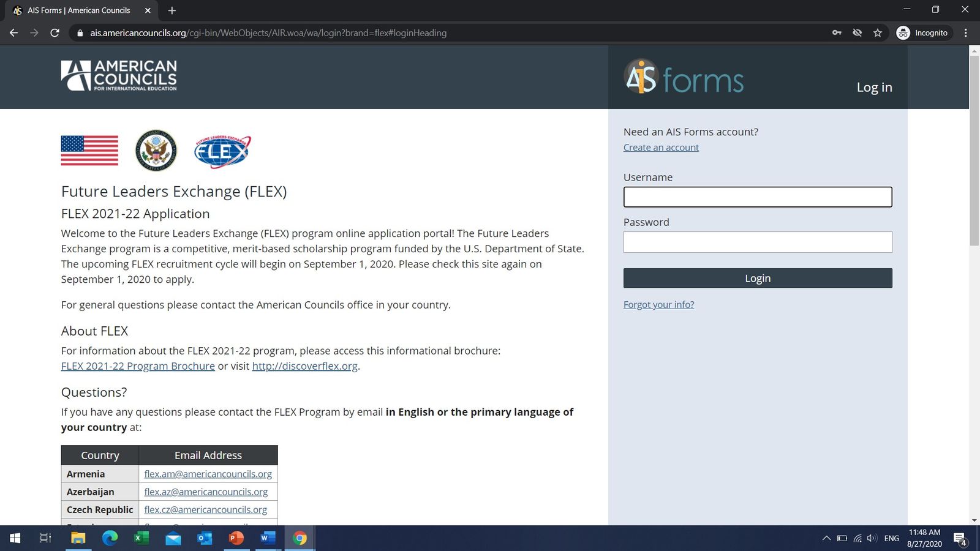Click the third-party cookies blocked eye icon

(858, 33)
